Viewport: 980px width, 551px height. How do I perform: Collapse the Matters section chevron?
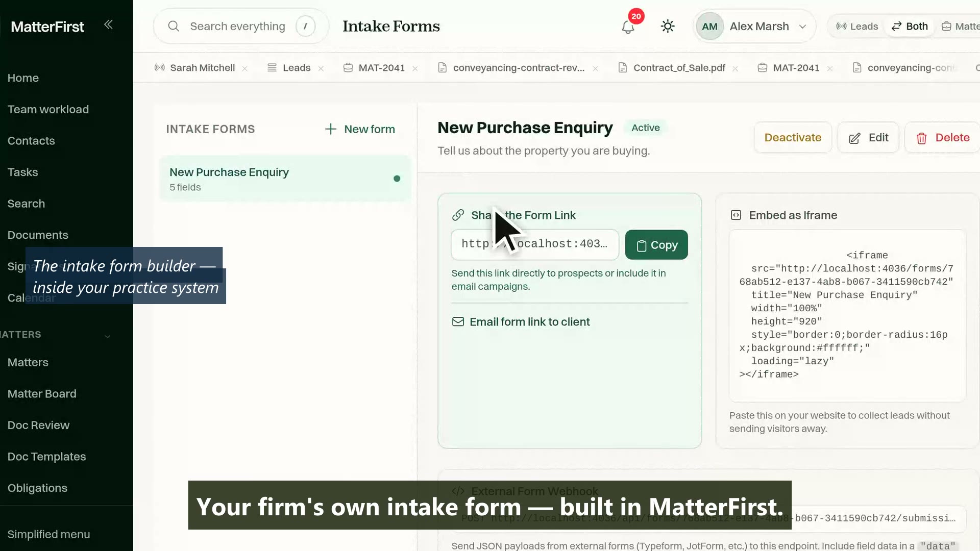[107, 336]
